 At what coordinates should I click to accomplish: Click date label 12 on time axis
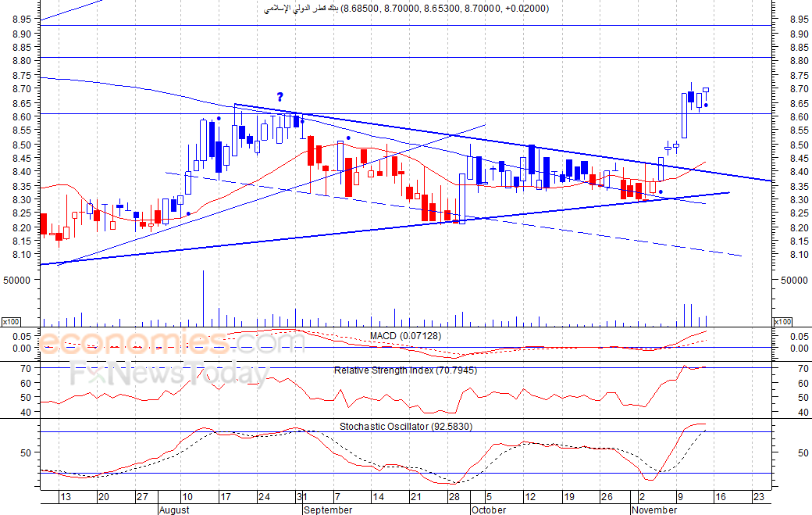click(530, 497)
